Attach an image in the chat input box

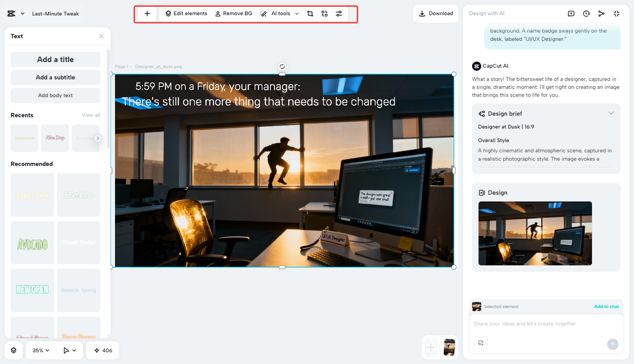point(480,343)
